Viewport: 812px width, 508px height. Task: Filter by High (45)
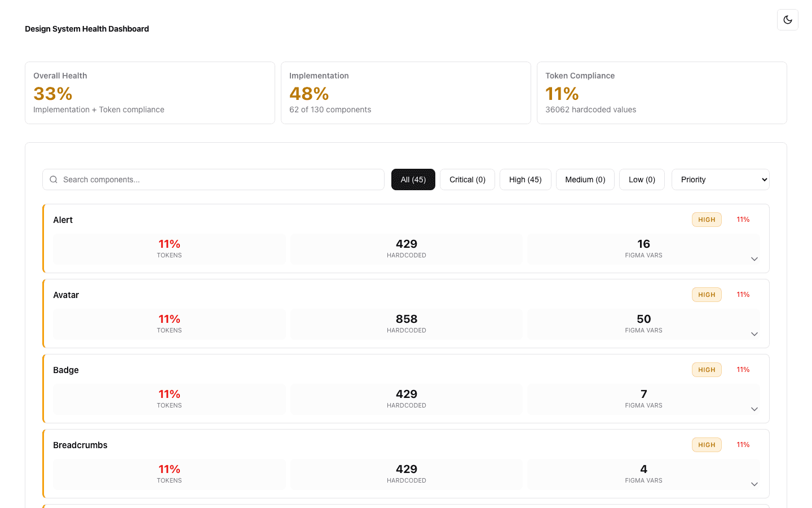(526, 179)
